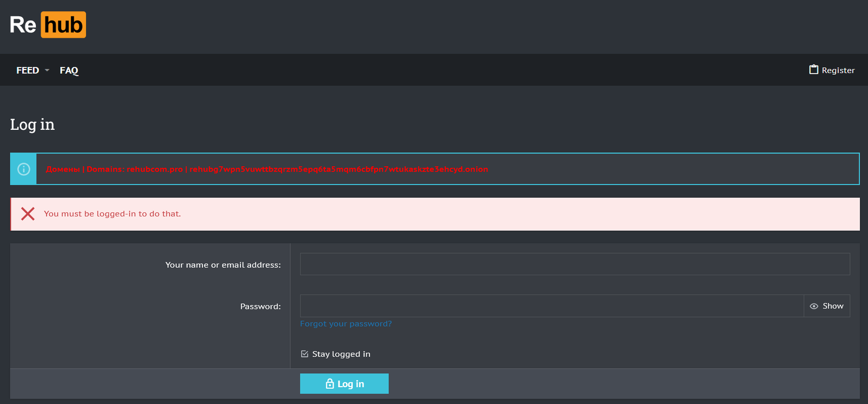This screenshot has width=868, height=404.
Task: Focus the name or email address field
Action: click(x=575, y=264)
